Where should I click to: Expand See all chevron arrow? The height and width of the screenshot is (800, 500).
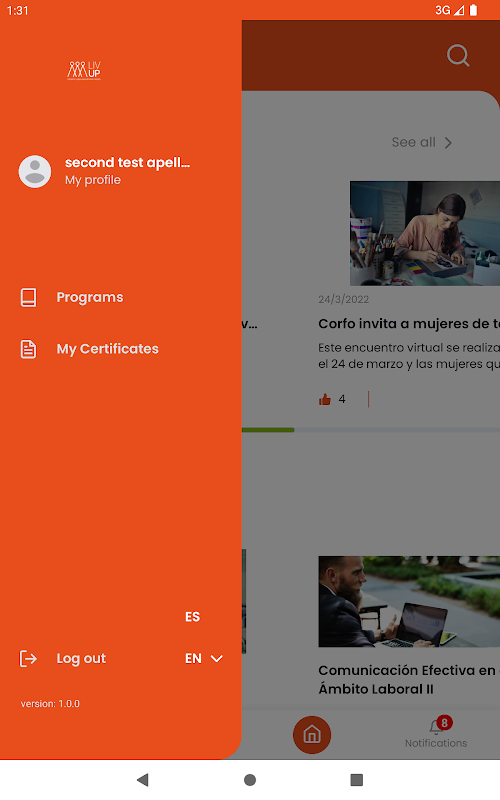[x=448, y=143]
